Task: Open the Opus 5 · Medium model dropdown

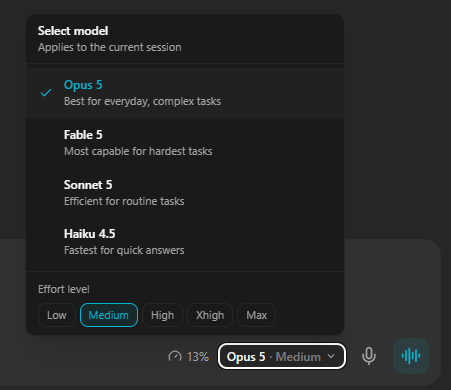Action: tap(282, 356)
